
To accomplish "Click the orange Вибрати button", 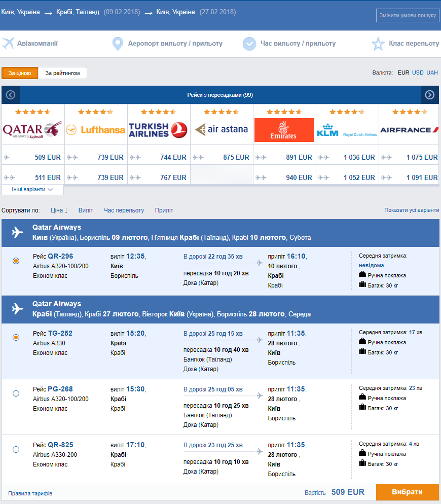I will point(407,492).
